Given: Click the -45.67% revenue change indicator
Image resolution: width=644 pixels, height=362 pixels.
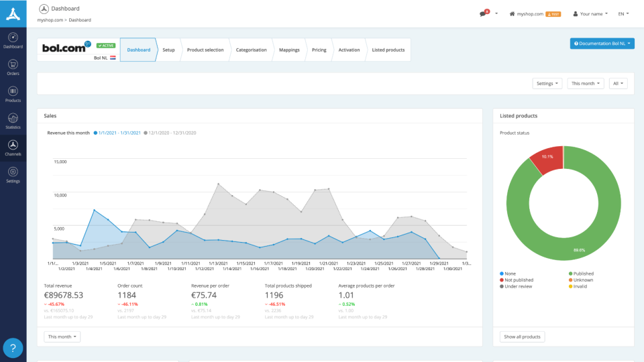Looking at the screenshot, I should [54, 304].
